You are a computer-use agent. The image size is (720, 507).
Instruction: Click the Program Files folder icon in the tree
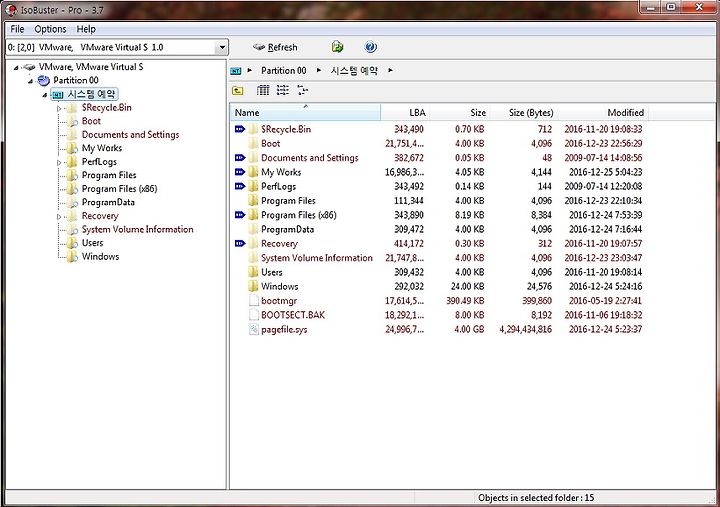72,176
